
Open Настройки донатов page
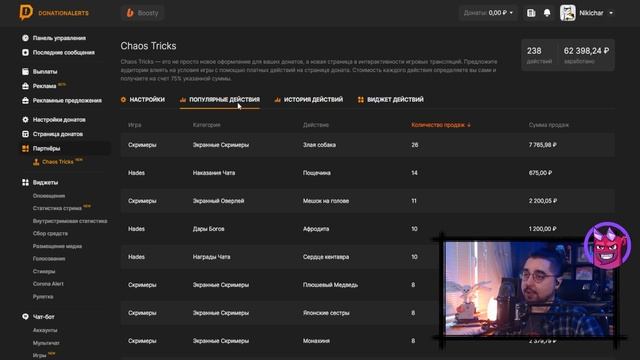(x=59, y=120)
